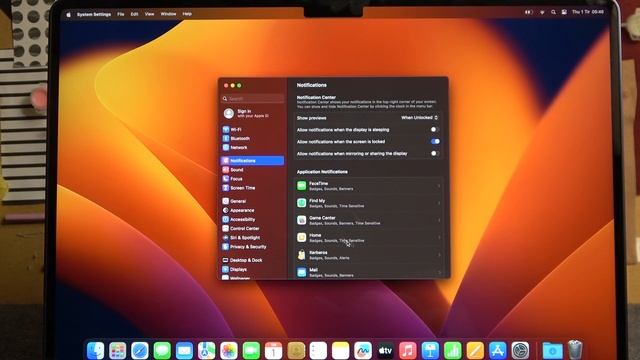This screenshot has width=640, height=360.
Task: Open Calendar from the Dock
Action: pyautogui.click(x=273, y=350)
